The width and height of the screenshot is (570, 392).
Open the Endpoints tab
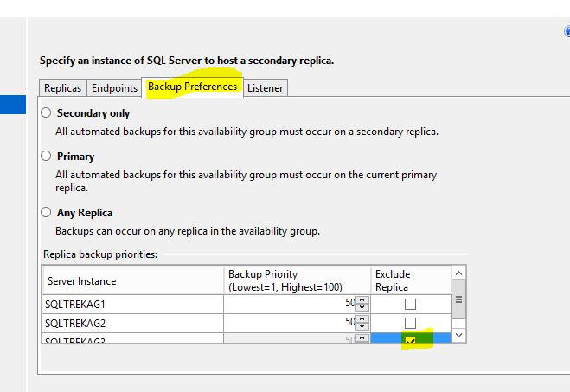tap(114, 88)
